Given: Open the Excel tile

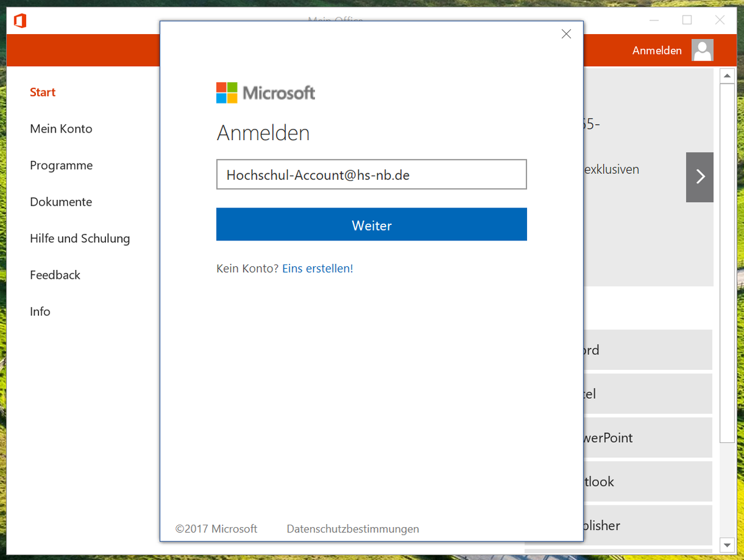Looking at the screenshot, I should click(x=647, y=394).
